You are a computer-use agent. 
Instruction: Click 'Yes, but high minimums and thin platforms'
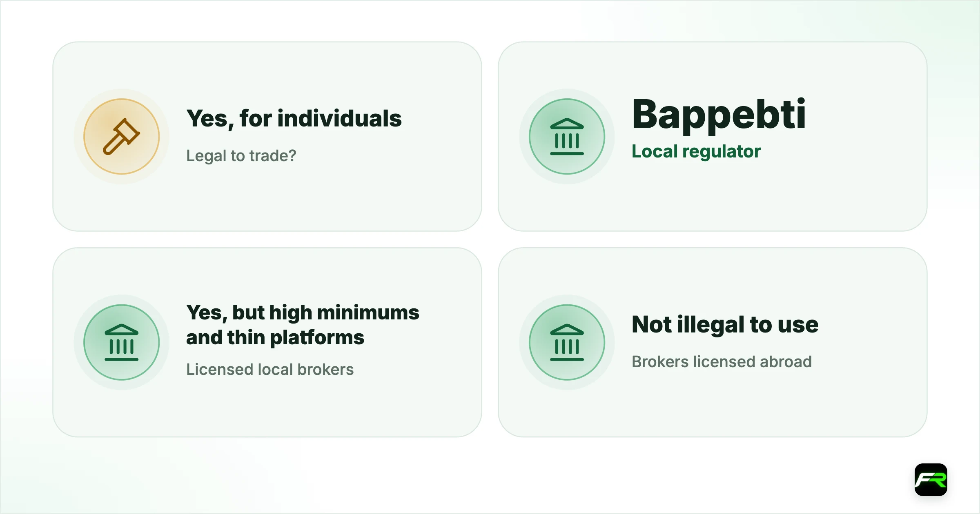[303, 325]
